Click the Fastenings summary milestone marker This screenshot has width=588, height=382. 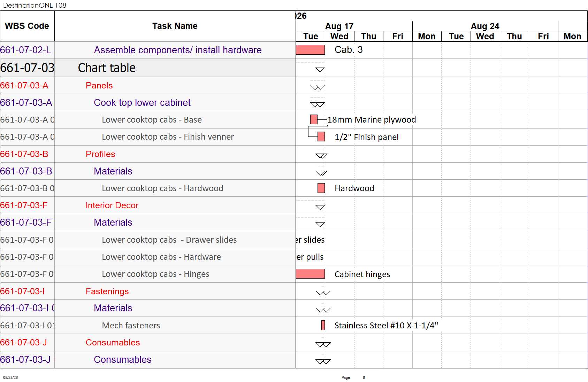point(323,293)
